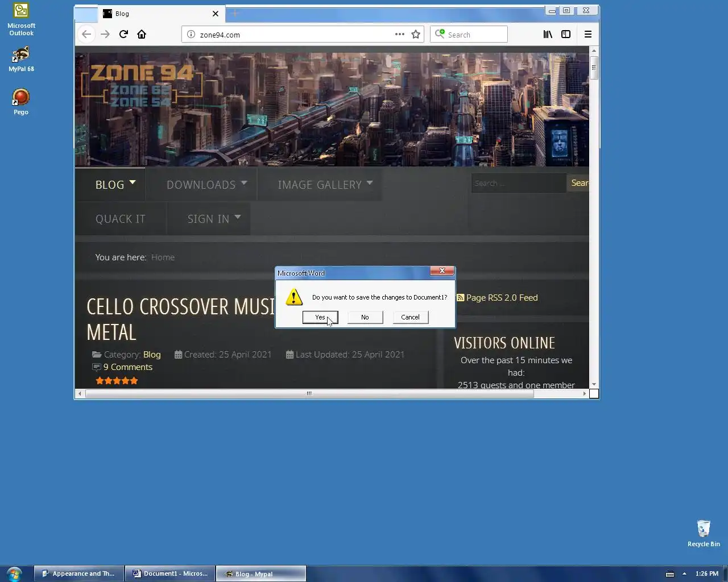Click the keyboard icon in system tray

tap(670, 573)
